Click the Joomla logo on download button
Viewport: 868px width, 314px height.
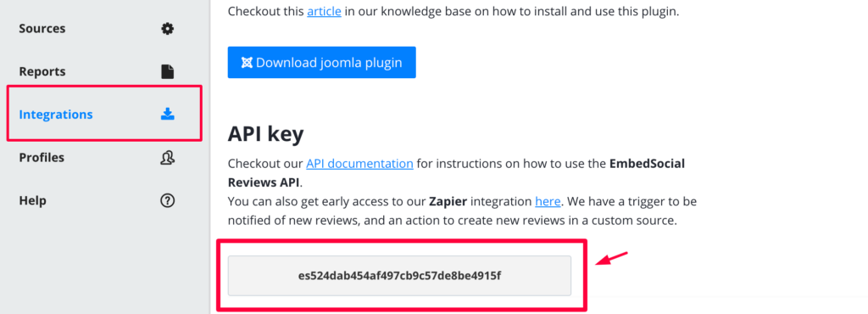247,63
